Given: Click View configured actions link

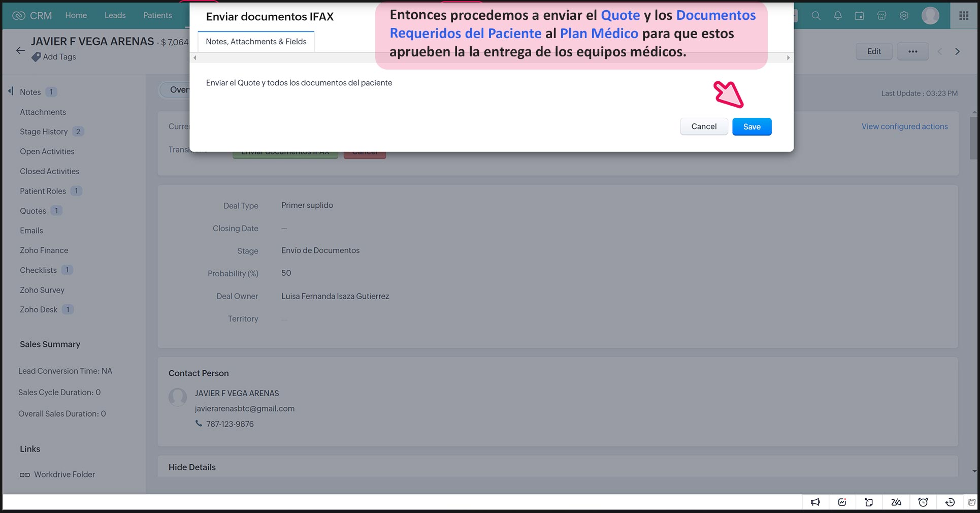Looking at the screenshot, I should [x=904, y=126].
